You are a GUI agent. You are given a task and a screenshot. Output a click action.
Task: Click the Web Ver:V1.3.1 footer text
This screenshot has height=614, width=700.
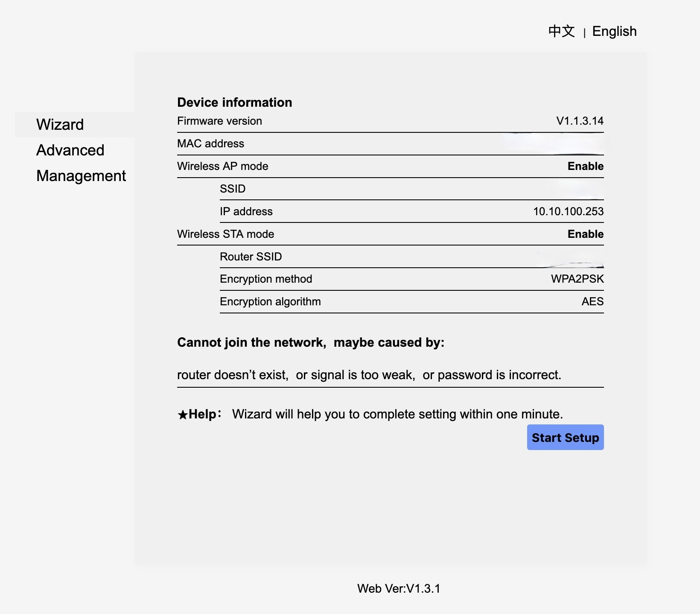click(398, 589)
